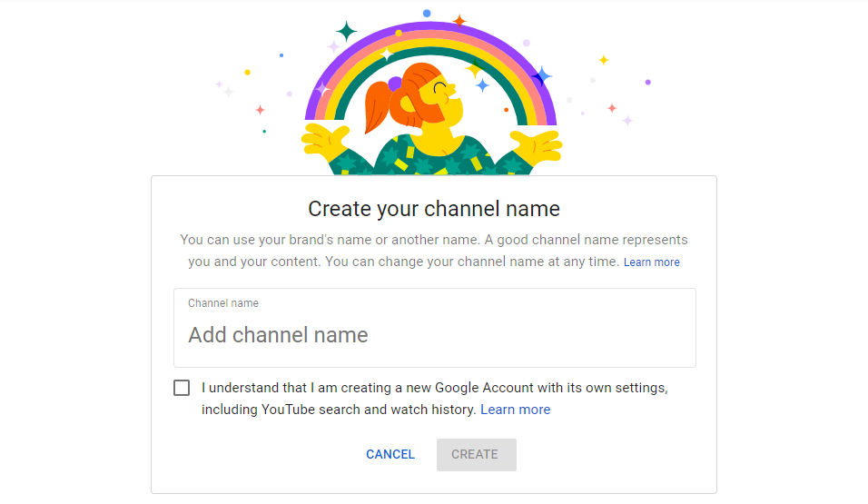Click the Add channel name input field
Viewport: 868px width, 504px height.
point(435,328)
